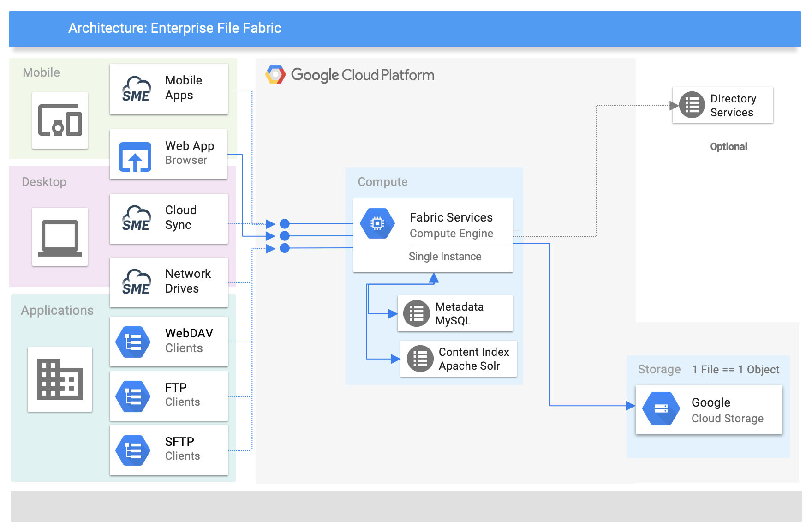Select the Single Instance label
The image size is (812, 528).
(x=445, y=257)
